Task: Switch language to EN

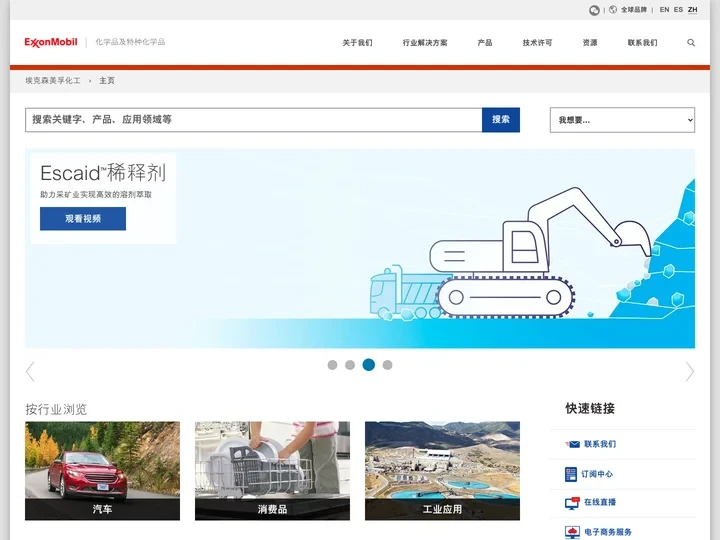Action: (x=664, y=10)
